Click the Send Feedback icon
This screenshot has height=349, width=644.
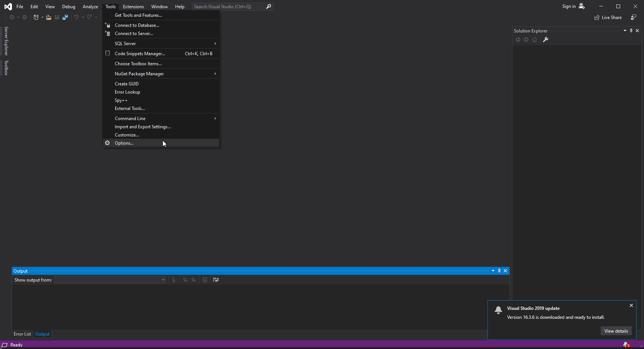tap(633, 18)
